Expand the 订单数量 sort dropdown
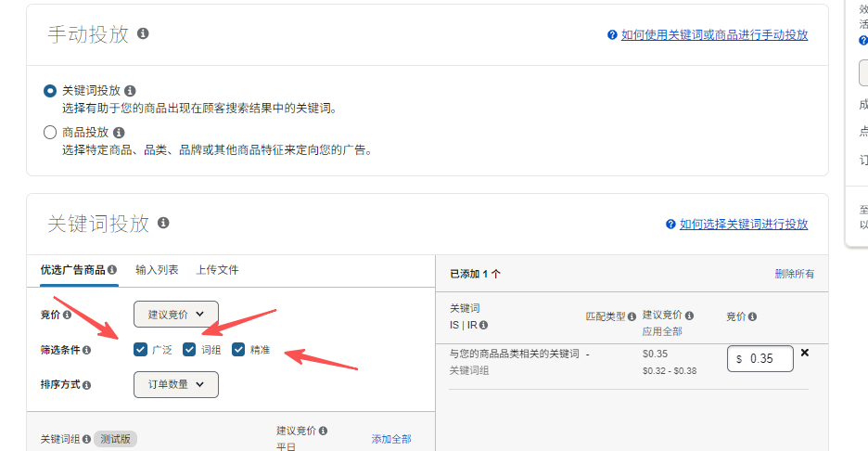Image resolution: width=868 pixels, height=451 pixels. coord(175,383)
